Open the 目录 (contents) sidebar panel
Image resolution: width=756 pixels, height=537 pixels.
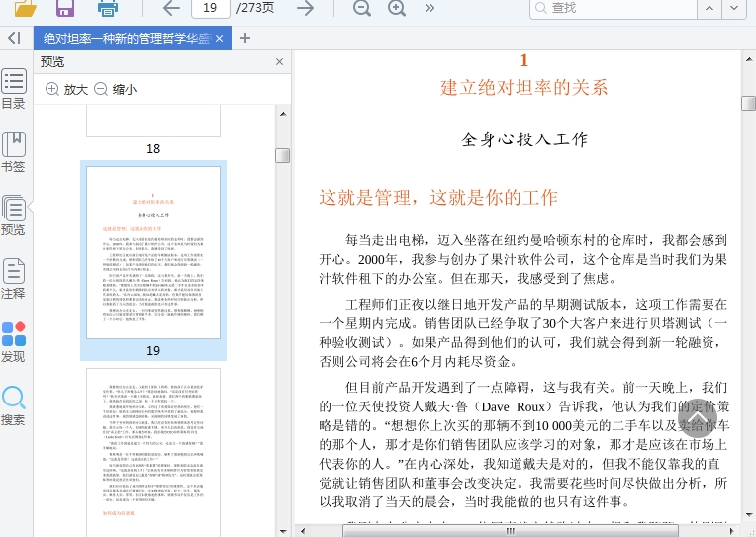[14, 89]
